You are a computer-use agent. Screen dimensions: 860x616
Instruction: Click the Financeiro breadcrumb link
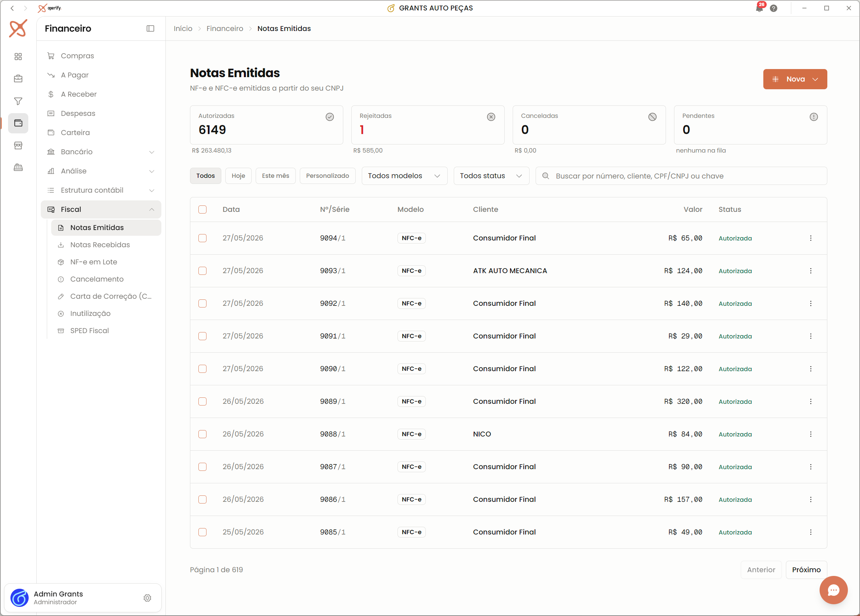(225, 28)
